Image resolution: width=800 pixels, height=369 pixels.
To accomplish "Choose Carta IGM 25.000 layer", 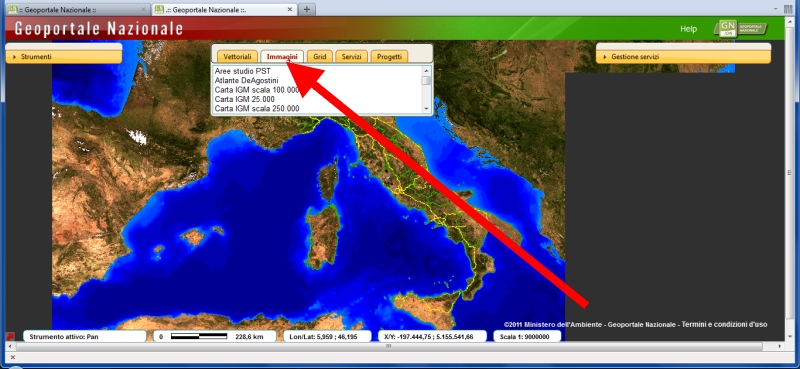I will (244, 99).
